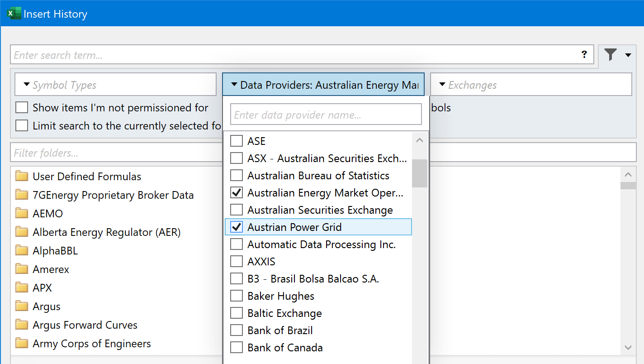Check the Baltic Exchange provider
Screen dimensions: 644x364
[237, 313]
